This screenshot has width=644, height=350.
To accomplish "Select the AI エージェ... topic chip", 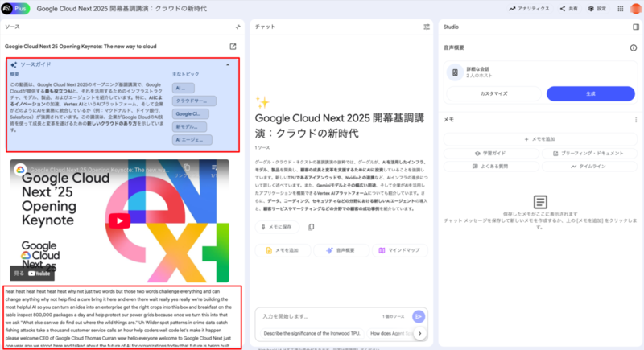I will 192,140.
